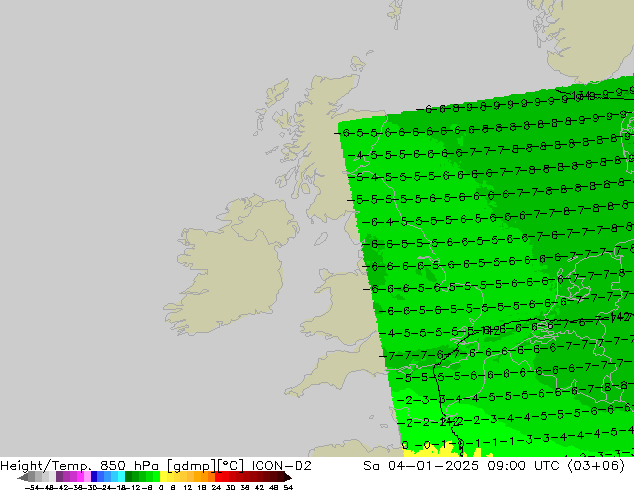
Task: Click the '[°C]' unit label
Action: coord(231,466)
